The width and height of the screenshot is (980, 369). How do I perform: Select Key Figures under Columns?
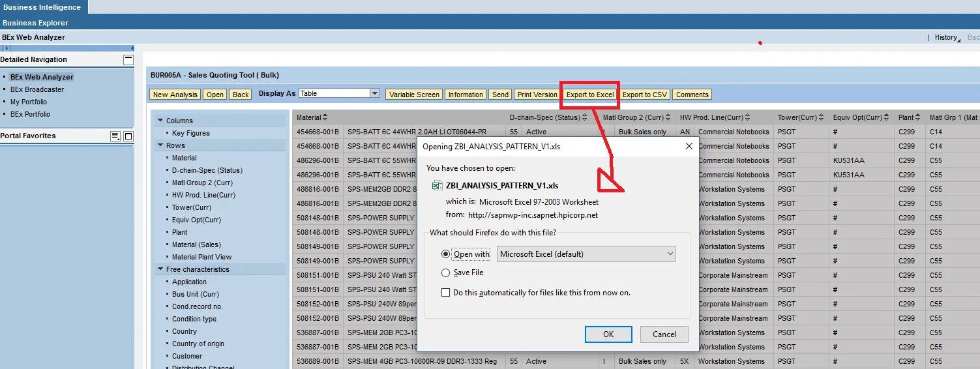click(x=191, y=133)
